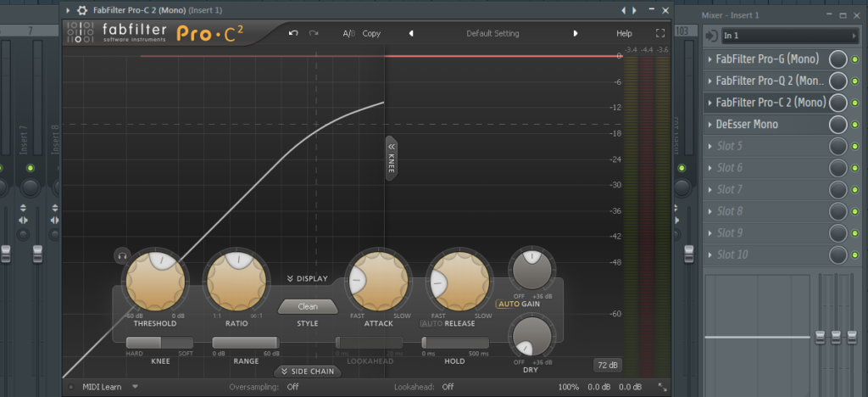
Task: Open the Help menu
Action: click(x=624, y=33)
